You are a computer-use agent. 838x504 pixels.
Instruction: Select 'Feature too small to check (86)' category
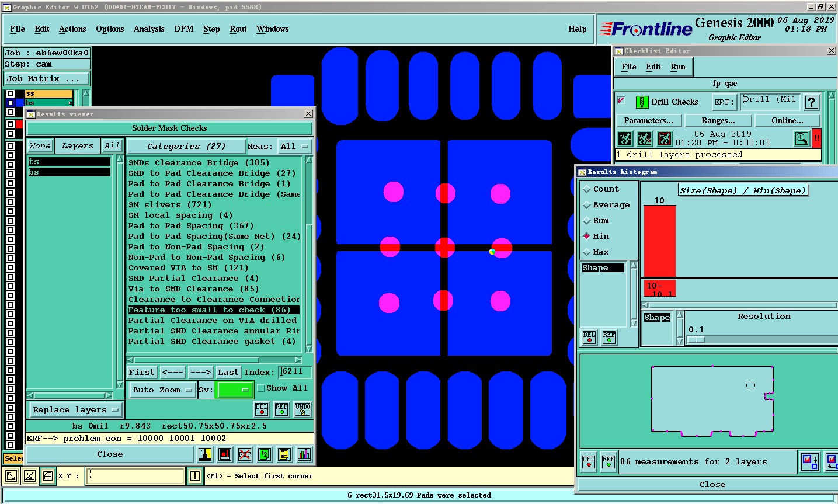pos(214,310)
